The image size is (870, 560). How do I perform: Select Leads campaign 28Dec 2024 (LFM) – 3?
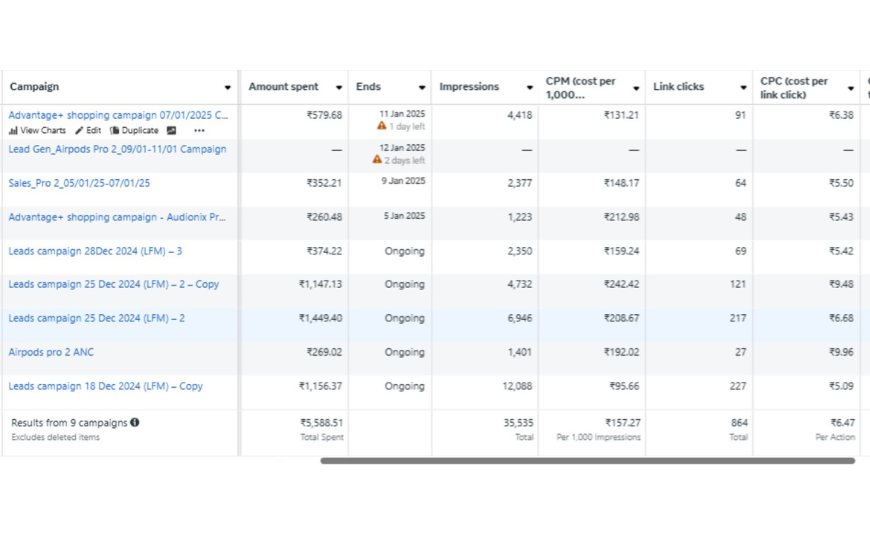click(95, 252)
